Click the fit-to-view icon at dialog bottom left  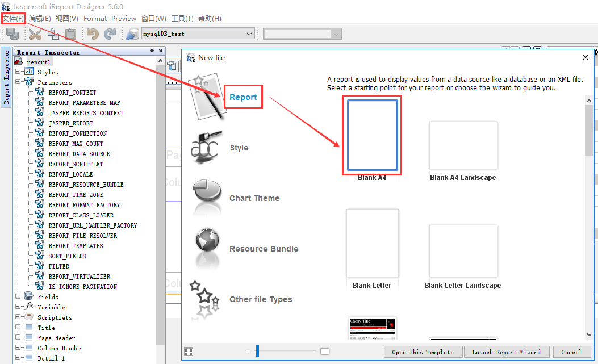click(189, 352)
